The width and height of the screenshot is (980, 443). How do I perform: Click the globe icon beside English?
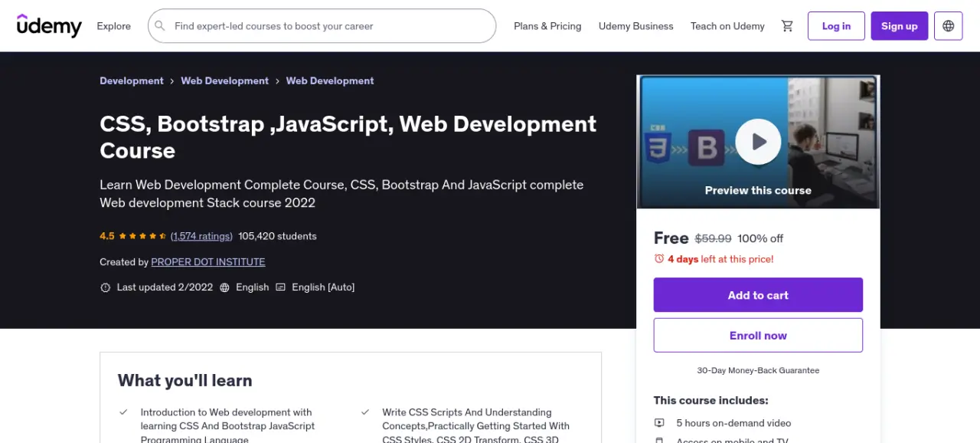[x=224, y=287]
